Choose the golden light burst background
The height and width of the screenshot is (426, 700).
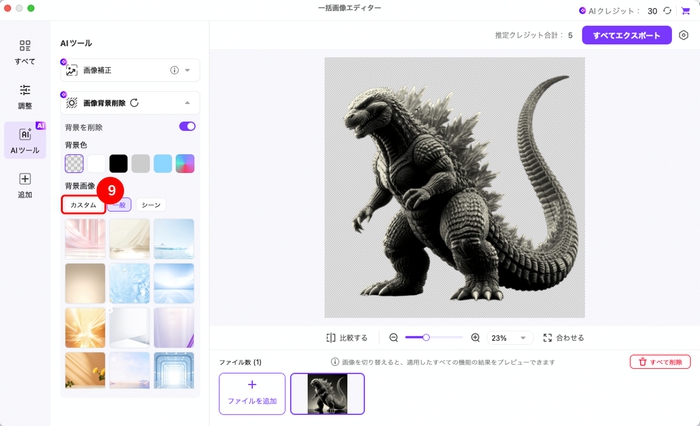pyautogui.click(x=85, y=327)
